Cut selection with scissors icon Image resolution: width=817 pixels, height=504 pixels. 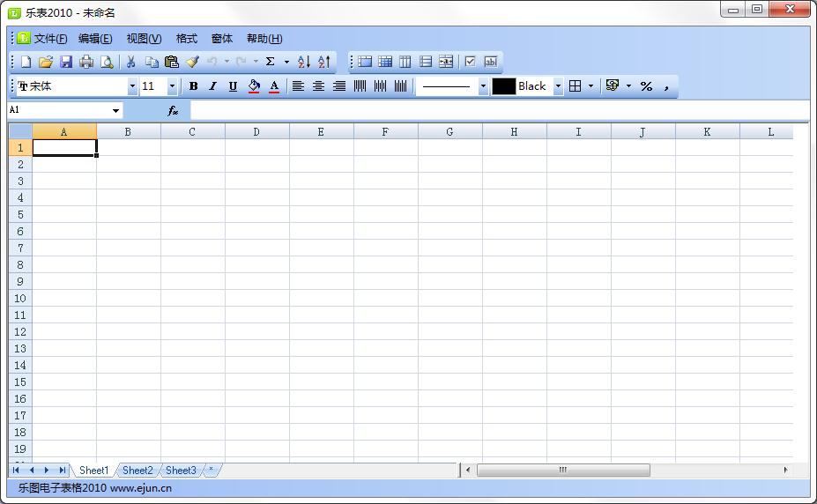point(130,62)
